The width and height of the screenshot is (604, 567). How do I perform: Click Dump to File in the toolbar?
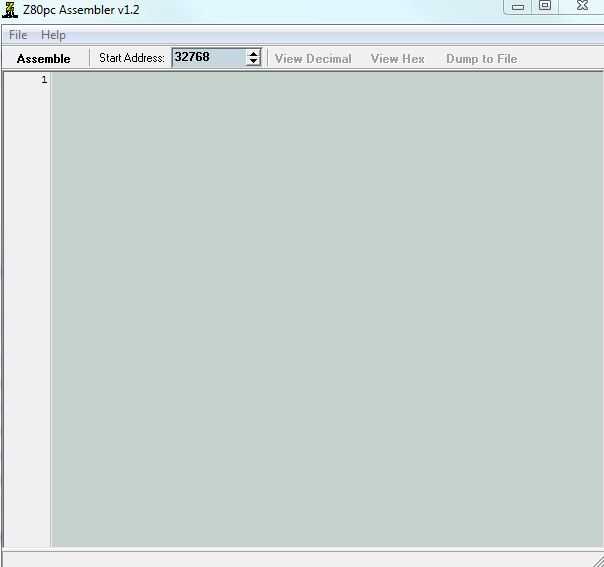482,59
